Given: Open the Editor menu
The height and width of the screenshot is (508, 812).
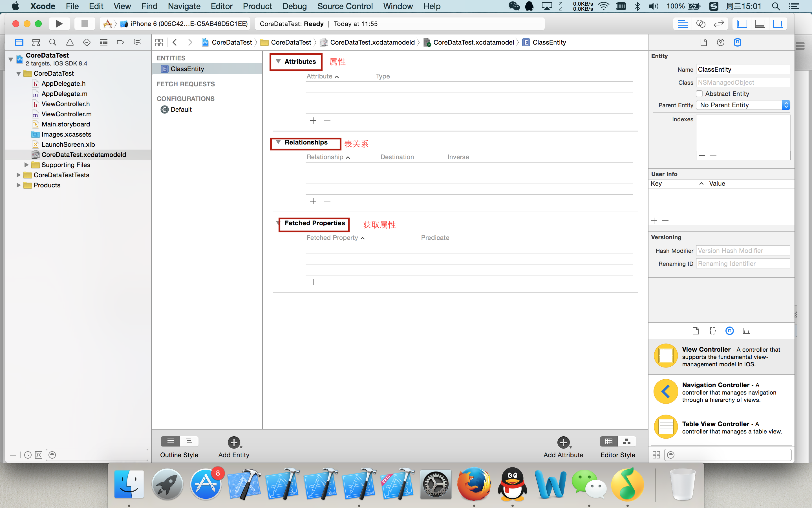Looking at the screenshot, I should coord(221,6).
